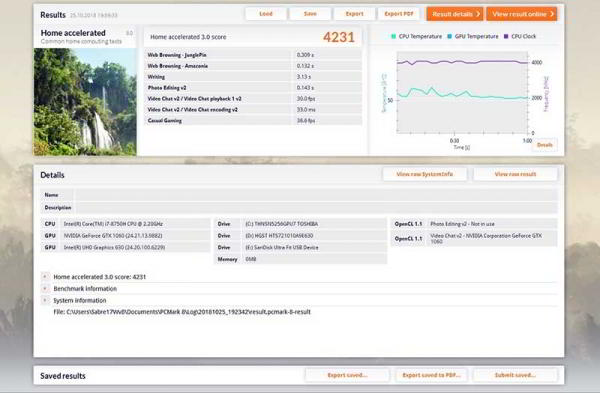Click the Home accelerated title

[x=73, y=33]
